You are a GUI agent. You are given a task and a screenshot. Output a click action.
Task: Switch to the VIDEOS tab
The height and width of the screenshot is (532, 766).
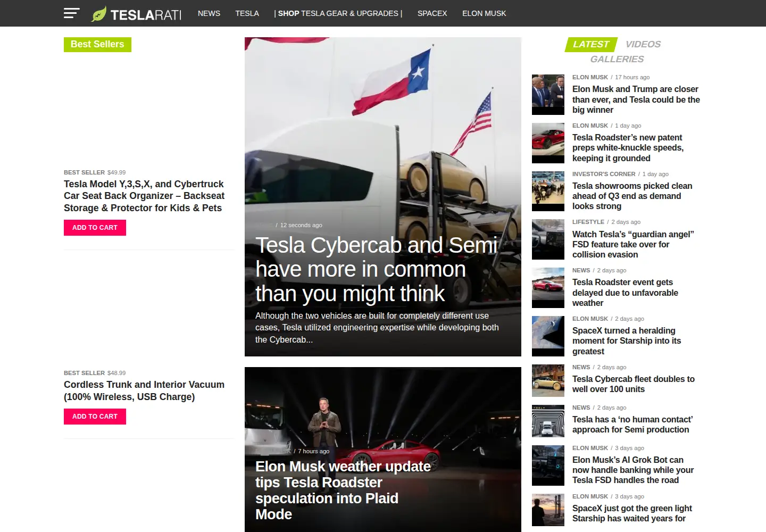click(x=643, y=44)
